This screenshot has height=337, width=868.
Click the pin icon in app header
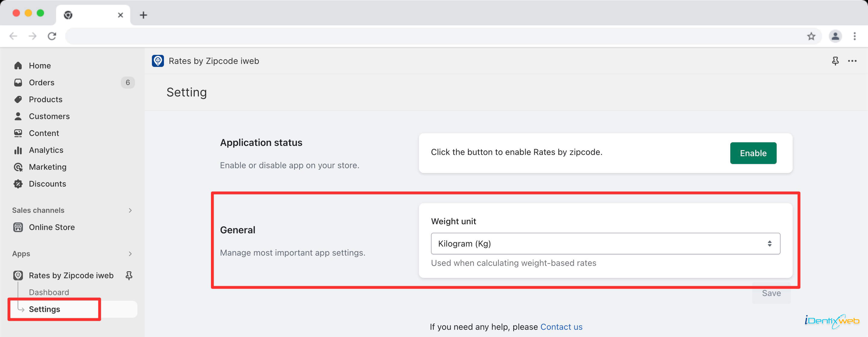(x=835, y=61)
